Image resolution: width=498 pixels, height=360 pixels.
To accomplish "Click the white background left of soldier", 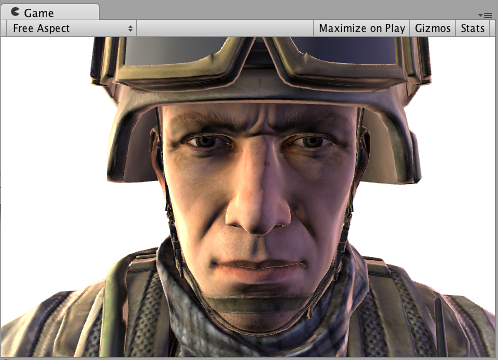I will point(50,167).
